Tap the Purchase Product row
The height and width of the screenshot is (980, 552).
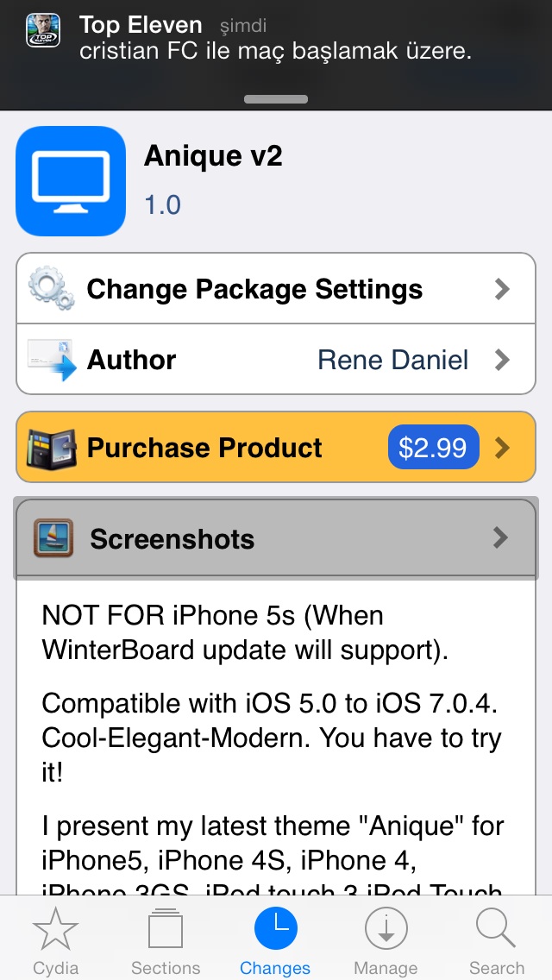[x=276, y=447]
